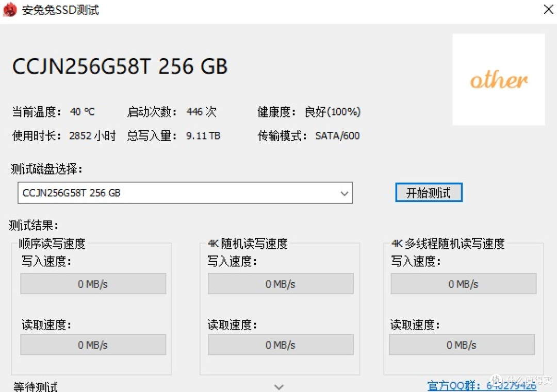Expand the bottom chevron arrow
The width and height of the screenshot is (557, 392).
click(x=279, y=387)
